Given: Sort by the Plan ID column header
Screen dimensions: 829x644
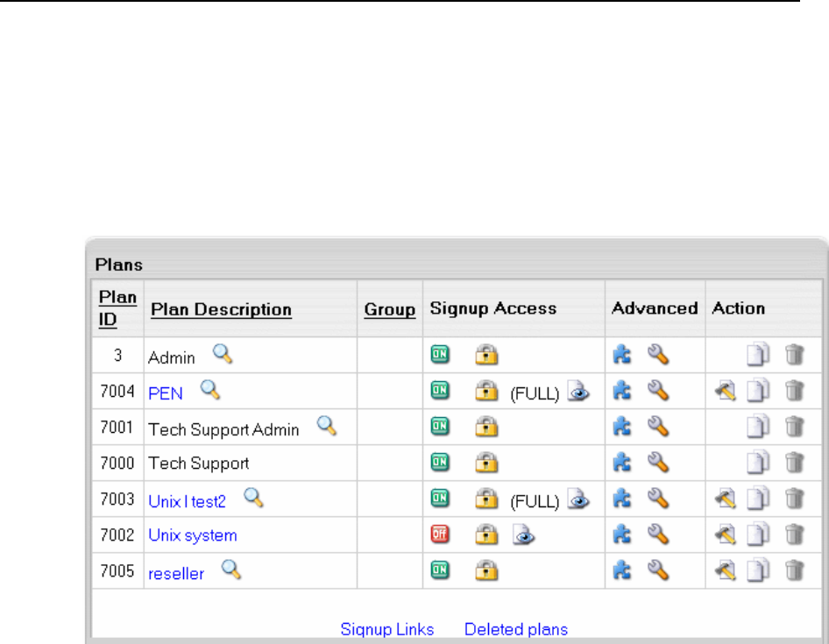Looking at the screenshot, I should click(x=117, y=309).
